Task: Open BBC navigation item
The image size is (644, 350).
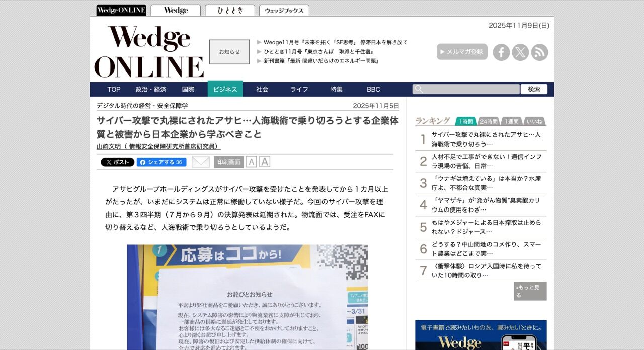Action: tap(373, 89)
